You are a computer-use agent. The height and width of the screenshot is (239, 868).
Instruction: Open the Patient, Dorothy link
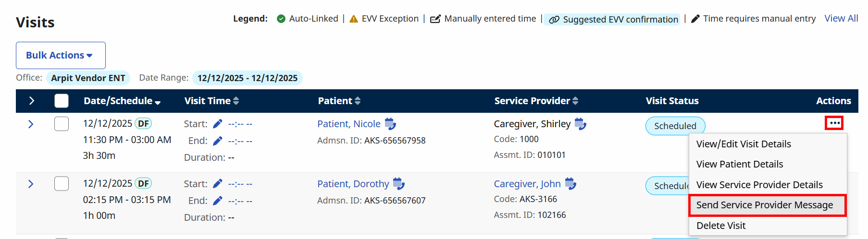coord(353,184)
